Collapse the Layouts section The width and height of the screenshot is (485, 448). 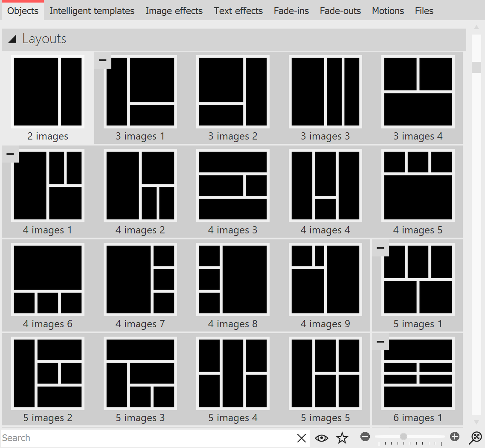pos(12,39)
